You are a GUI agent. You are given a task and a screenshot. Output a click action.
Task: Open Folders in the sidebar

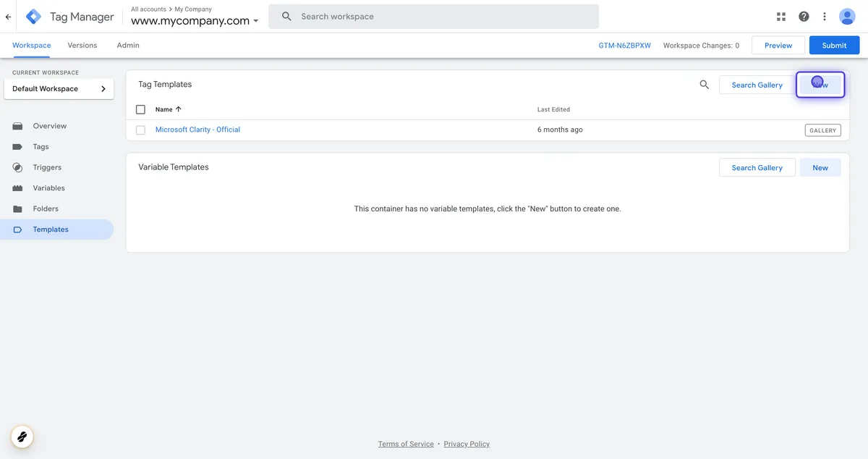click(x=57, y=209)
